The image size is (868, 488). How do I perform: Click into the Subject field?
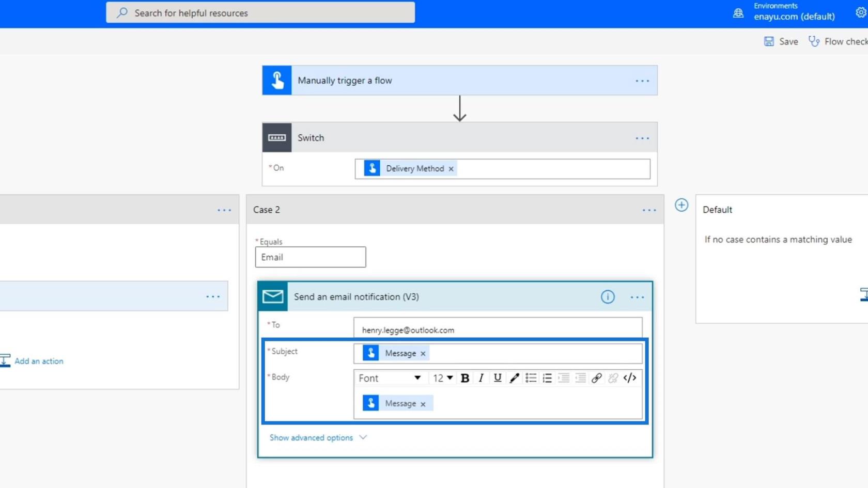click(498, 353)
